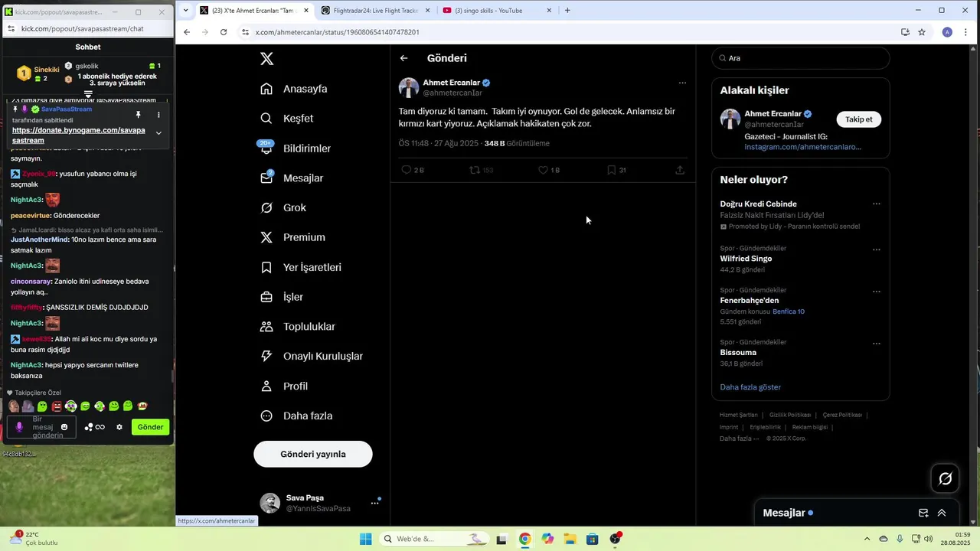Image resolution: width=980 pixels, height=551 pixels.
Task: Select the red angry emote in Kick chat
Action: click(57, 406)
